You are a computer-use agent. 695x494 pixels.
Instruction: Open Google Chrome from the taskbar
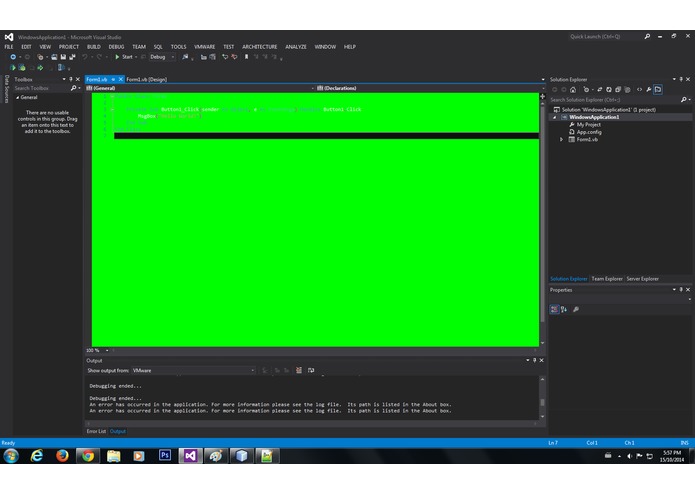pyautogui.click(x=88, y=455)
